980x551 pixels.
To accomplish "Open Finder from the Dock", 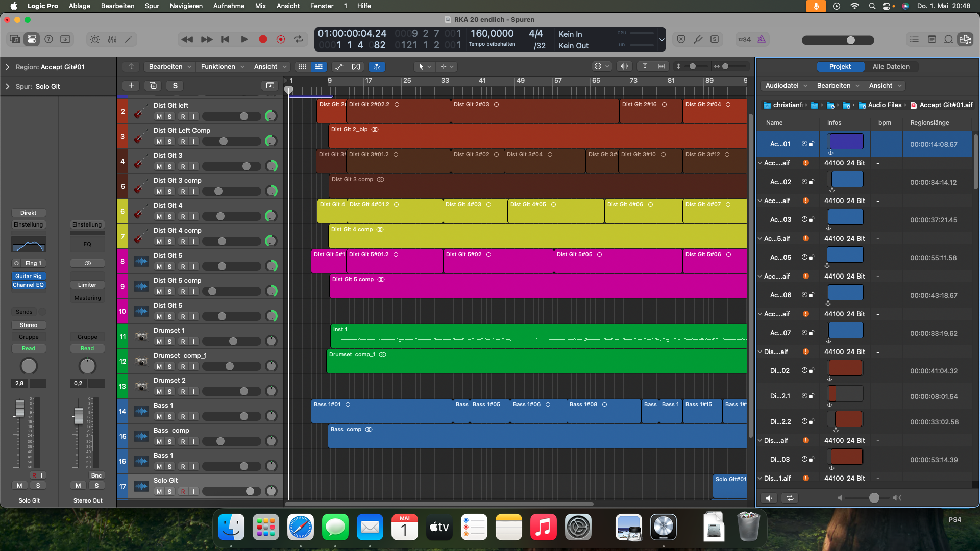I will pyautogui.click(x=231, y=527).
